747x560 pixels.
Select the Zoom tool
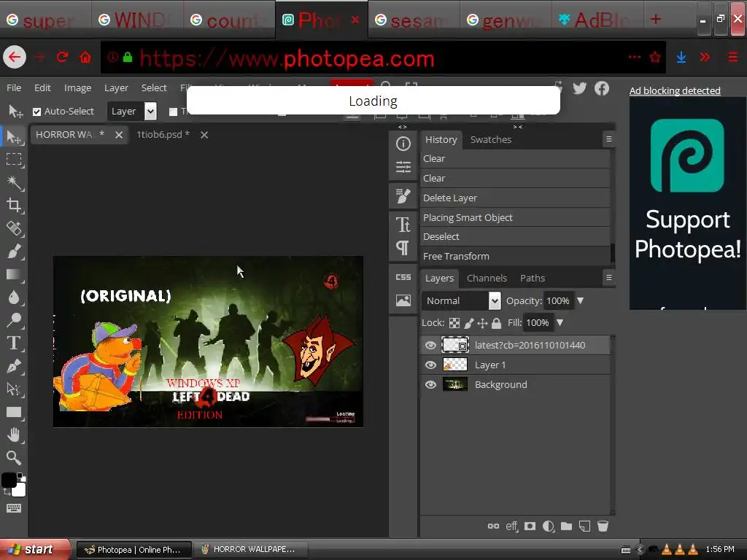[x=14, y=458]
